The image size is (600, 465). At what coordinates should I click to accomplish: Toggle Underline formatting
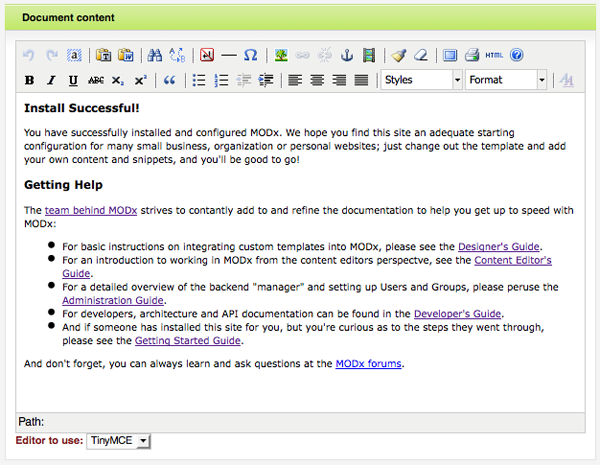(73, 80)
